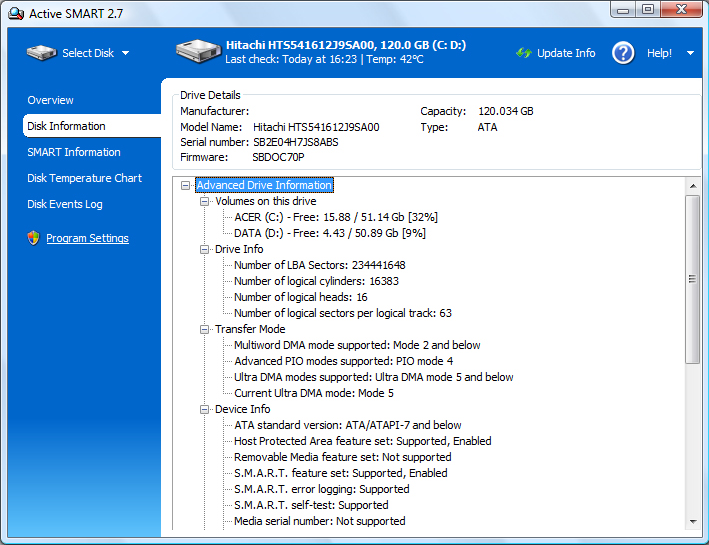Click the firmware value SBDOC70P
709x545 pixels.
coord(278,157)
